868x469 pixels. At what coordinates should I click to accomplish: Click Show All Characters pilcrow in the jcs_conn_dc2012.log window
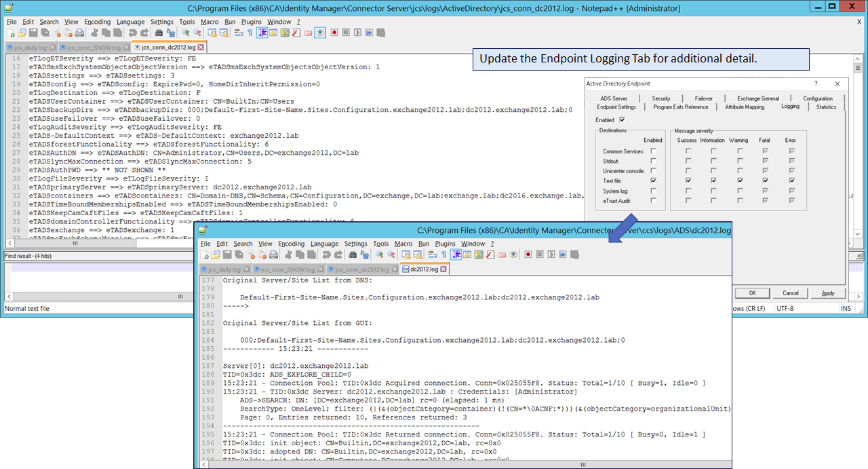249,33
